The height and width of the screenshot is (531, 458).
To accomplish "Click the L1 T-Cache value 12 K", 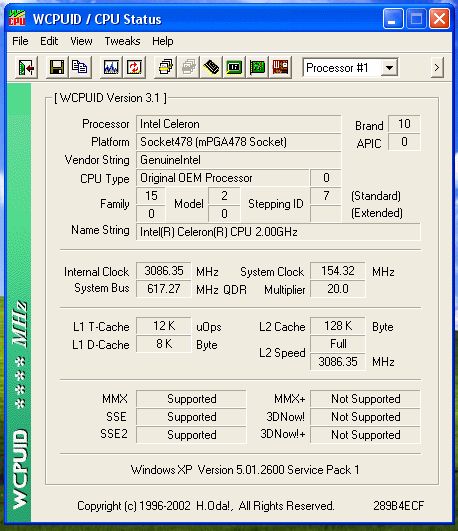I will pos(164,326).
